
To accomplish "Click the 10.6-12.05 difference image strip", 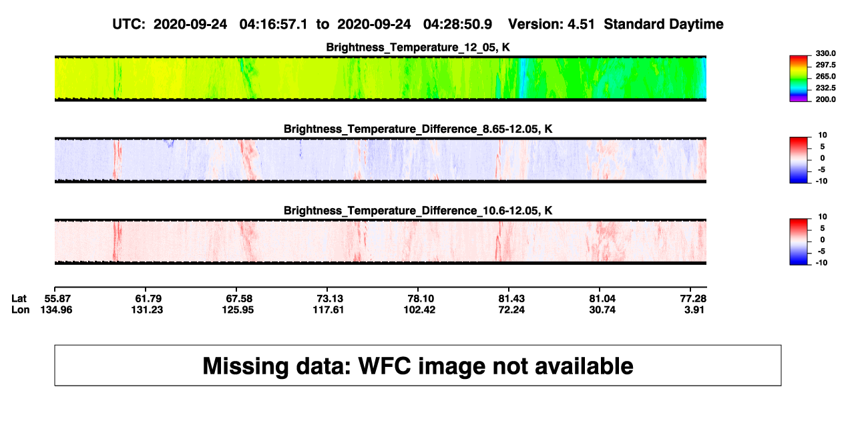I will tap(380, 242).
